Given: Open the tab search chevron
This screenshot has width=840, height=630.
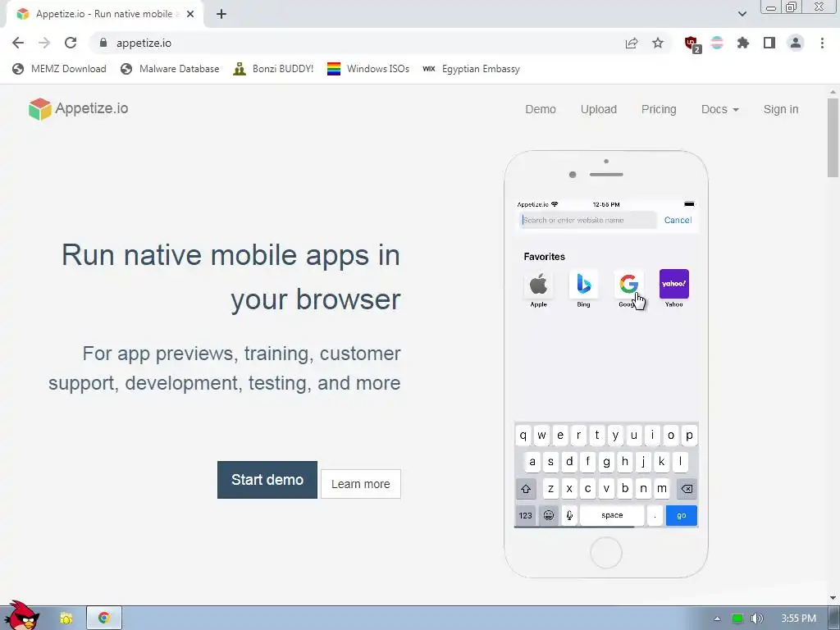Looking at the screenshot, I should pyautogui.click(x=742, y=14).
